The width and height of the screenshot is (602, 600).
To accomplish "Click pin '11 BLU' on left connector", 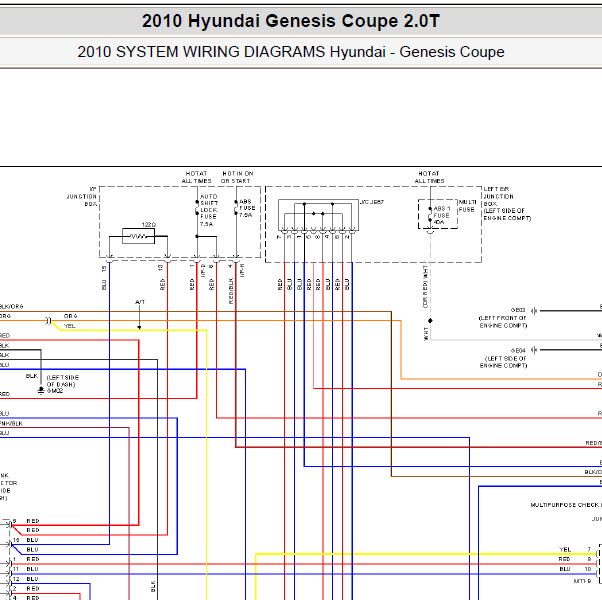I will click(26, 569).
